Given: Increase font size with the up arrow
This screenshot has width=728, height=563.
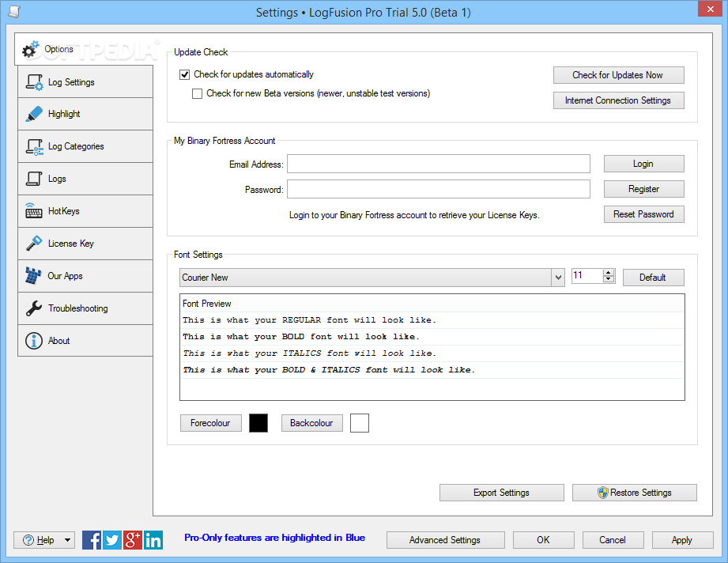Looking at the screenshot, I should (x=608, y=273).
